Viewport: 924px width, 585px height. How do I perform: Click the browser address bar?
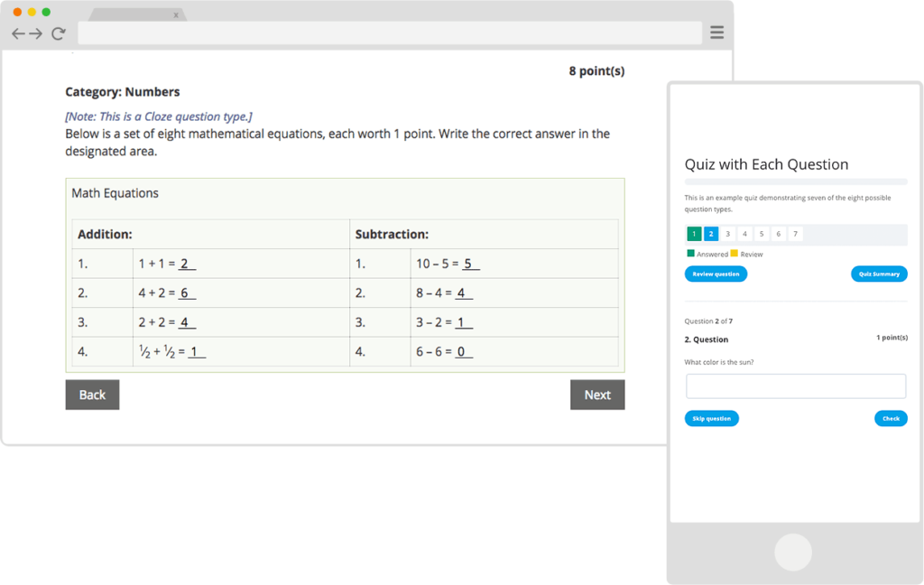(x=390, y=33)
